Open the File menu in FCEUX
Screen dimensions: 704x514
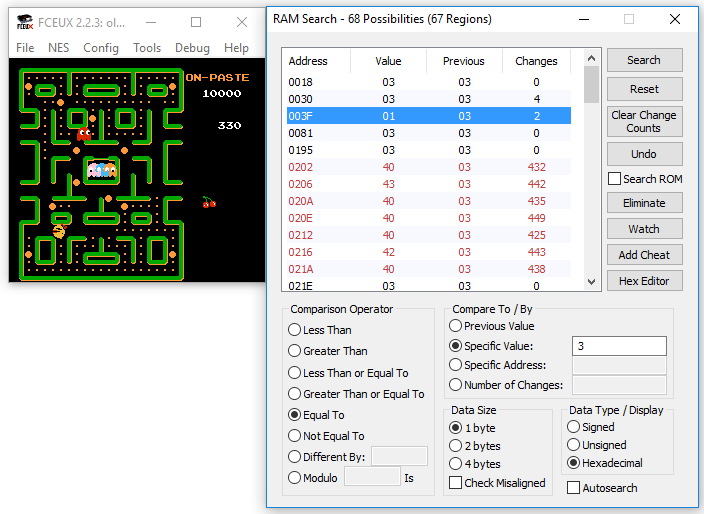(x=25, y=48)
